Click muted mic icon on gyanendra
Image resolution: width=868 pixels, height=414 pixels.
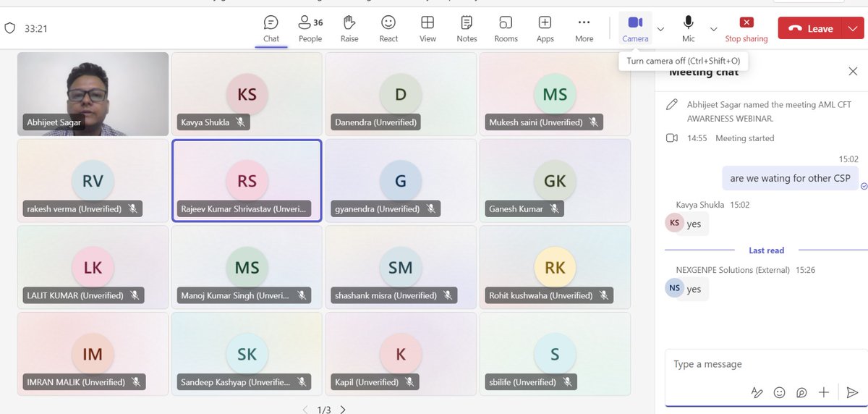pyautogui.click(x=431, y=209)
